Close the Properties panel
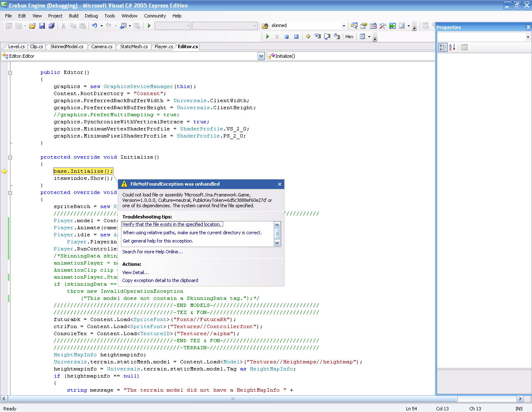This screenshot has height=412, width=532. pyautogui.click(x=528, y=27)
